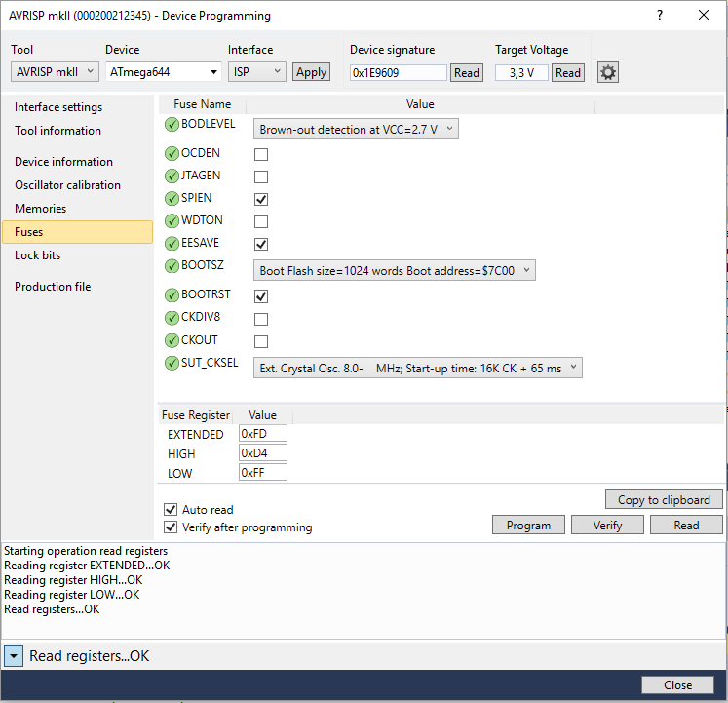Open Interface settings page
Image resolution: width=728 pixels, height=703 pixels.
point(58,107)
